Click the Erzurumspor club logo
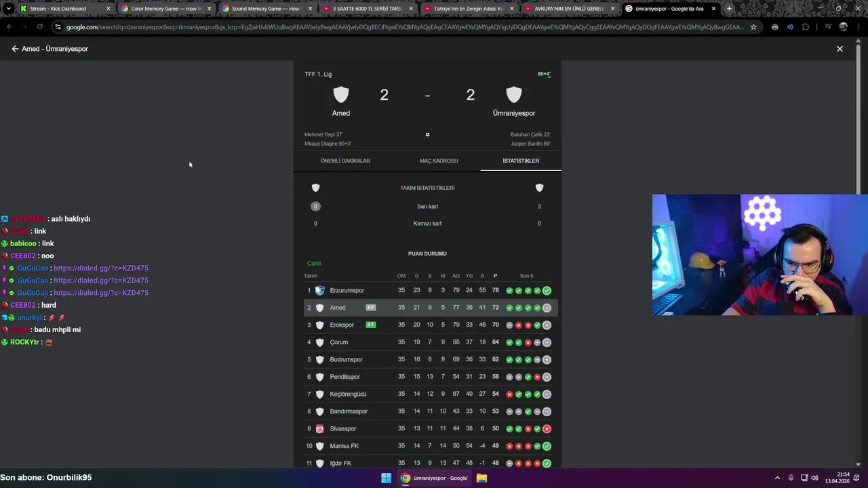Viewport: 868px width, 488px height. pos(319,290)
